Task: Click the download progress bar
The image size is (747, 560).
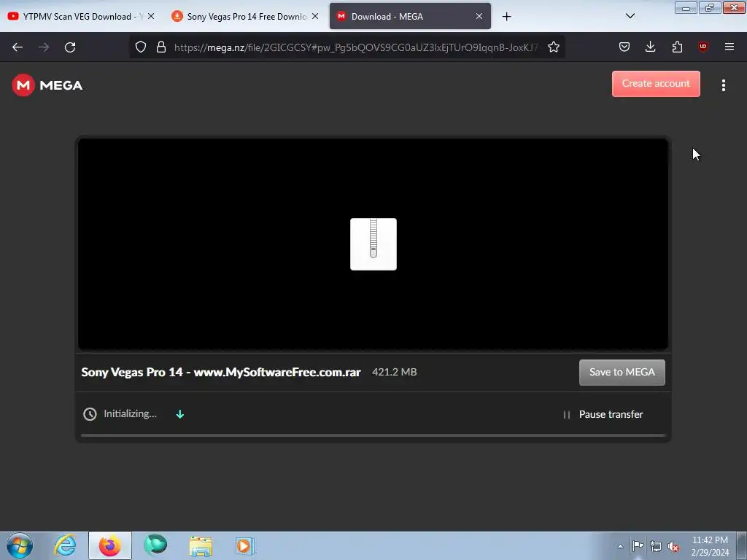Action: [373, 435]
